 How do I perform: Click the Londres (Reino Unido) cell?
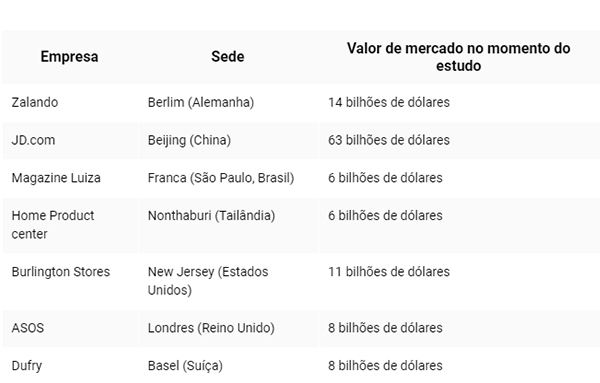coord(228,328)
